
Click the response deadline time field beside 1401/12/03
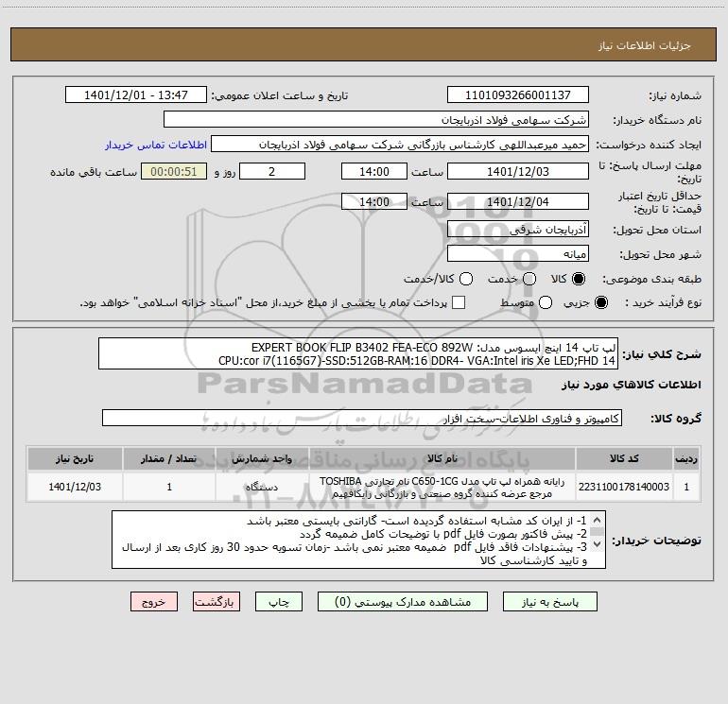coord(374,171)
